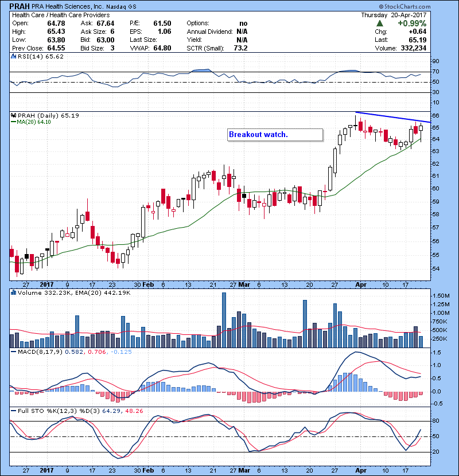Click the RSI line chart icon
Image resolution: width=459 pixels, height=476 pixels.
pyautogui.click(x=13, y=56)
